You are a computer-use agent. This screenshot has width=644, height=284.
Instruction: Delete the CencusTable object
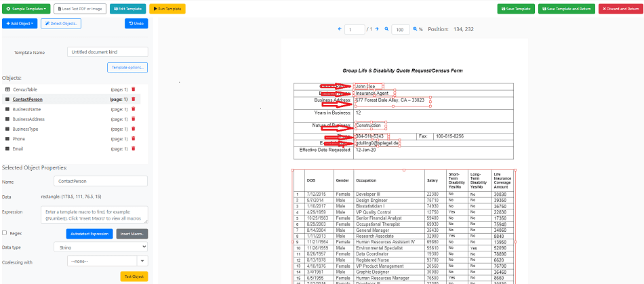click(134, 89)
